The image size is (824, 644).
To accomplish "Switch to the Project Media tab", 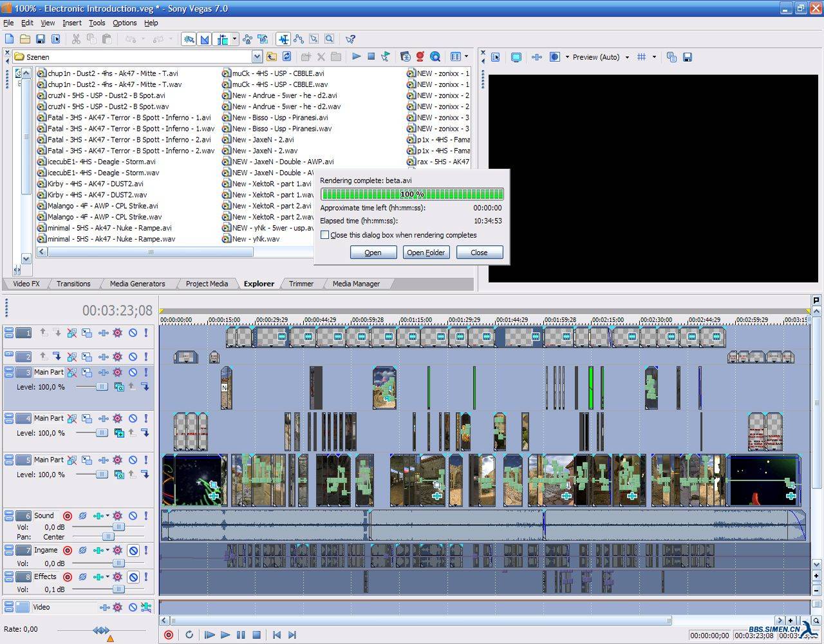I will tap(207, 283).
